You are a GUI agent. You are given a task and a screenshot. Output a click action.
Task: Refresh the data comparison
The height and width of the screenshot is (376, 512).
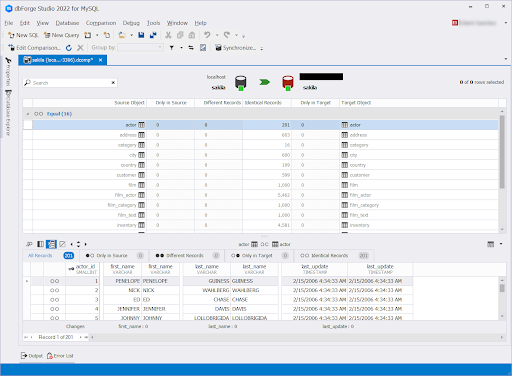(x=69, y=48)
